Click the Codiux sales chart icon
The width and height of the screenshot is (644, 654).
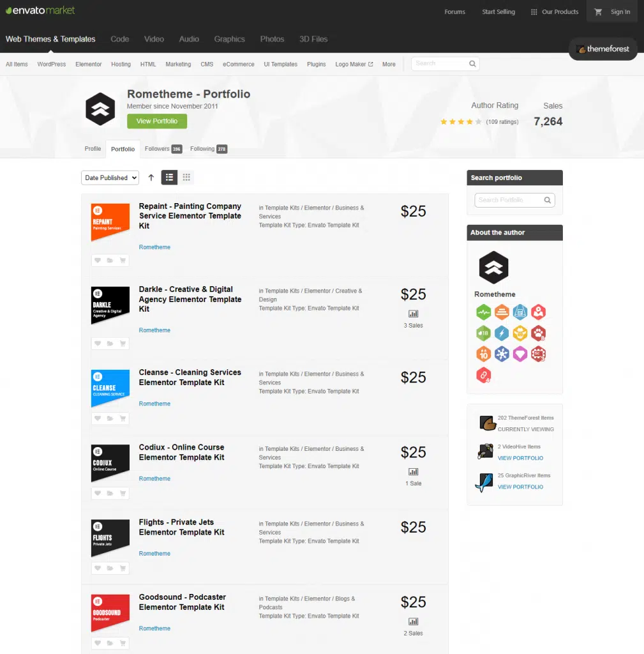(413, 472)
